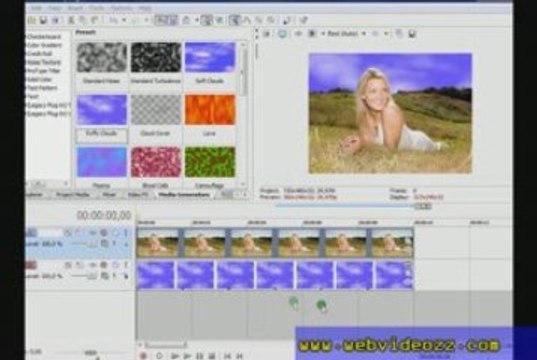Open Compositing Mode menu on clouds track
Image resolution: width=537 pixels, height=360 pixels.
point(104,276)
